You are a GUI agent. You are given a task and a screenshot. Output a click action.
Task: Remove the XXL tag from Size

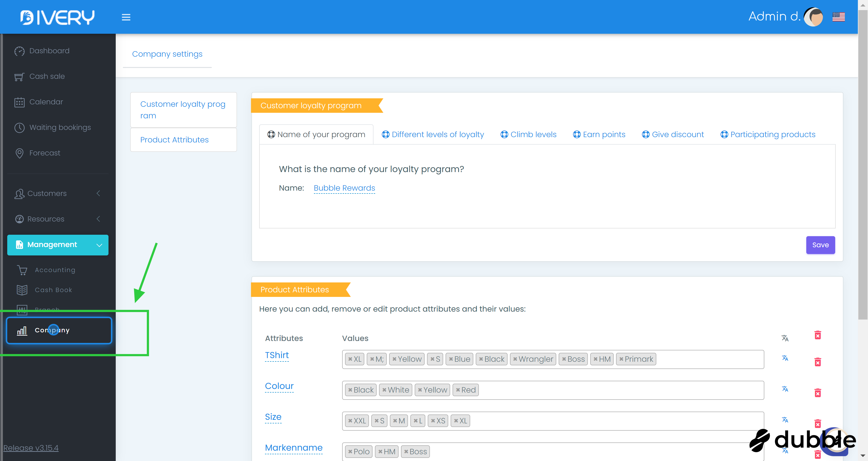point(350,421)
